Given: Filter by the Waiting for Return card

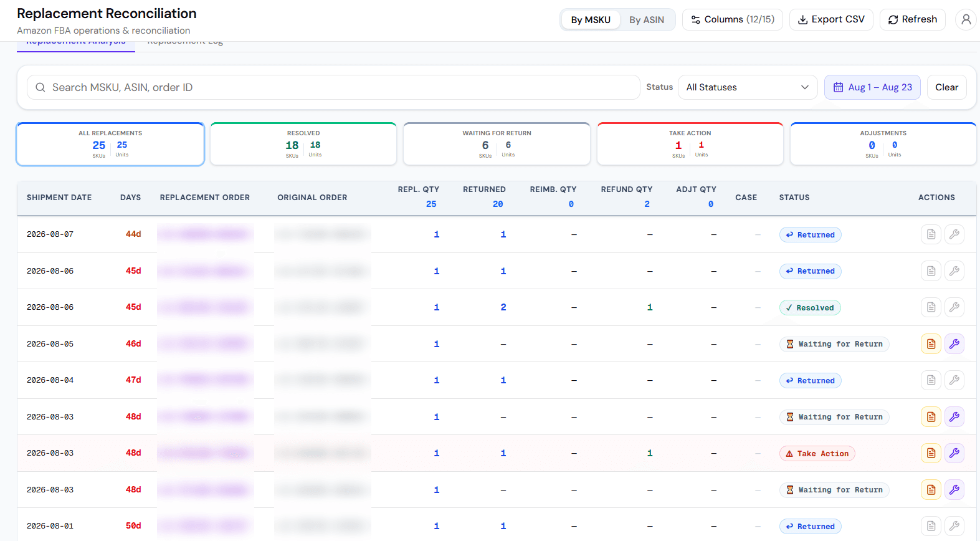Looking at the screenshot, I should (x=497, y=144).
